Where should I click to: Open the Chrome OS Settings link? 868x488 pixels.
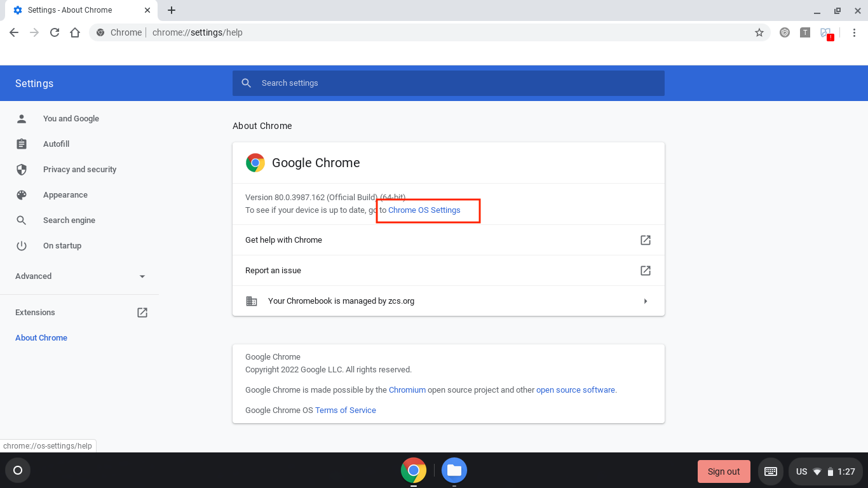pos(424,210)
